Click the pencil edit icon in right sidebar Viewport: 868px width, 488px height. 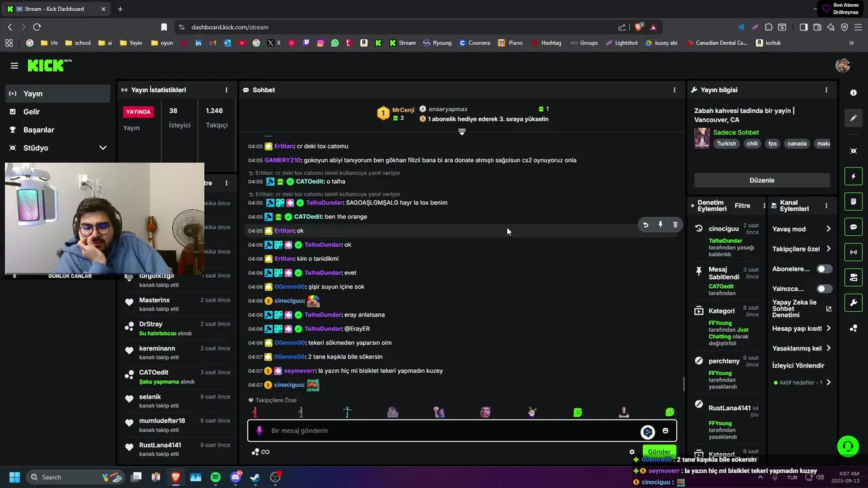pyautogui.click(x=853, y=118)
